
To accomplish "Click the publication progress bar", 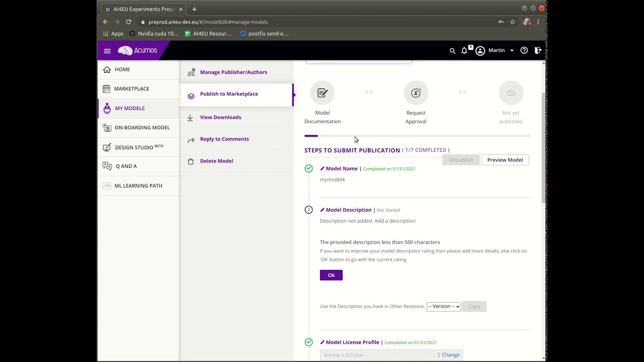I will tap(417, 136).
